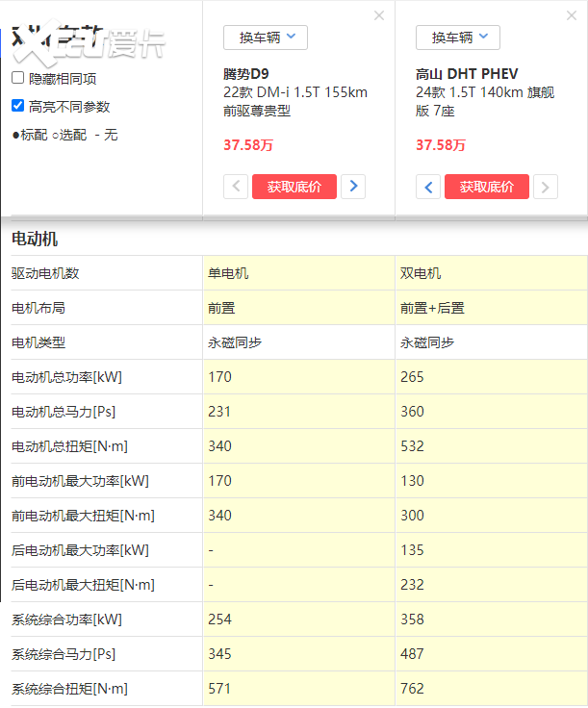Select 后电动机最大功率[kW] row label
This screenshot has width=588, height=708.
click(x=81, y=550)
